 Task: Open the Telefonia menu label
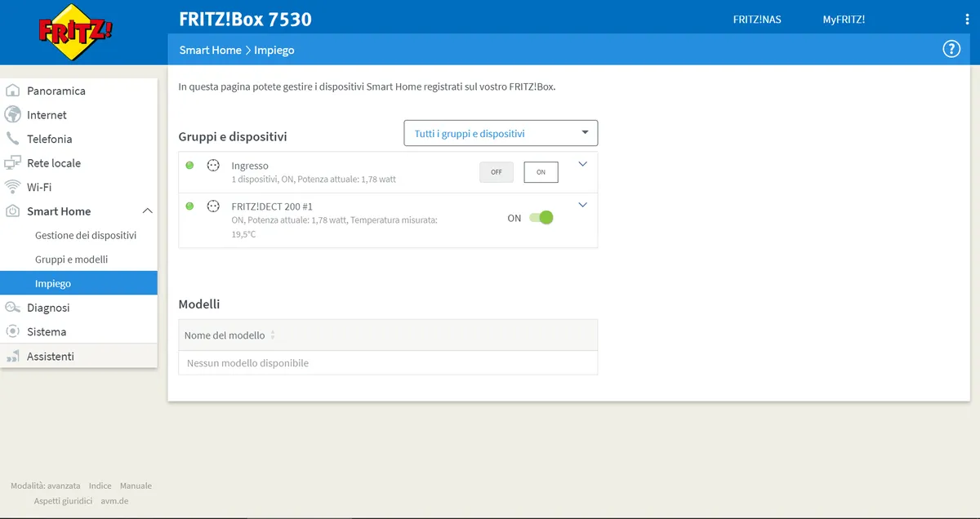click(50, 139)
